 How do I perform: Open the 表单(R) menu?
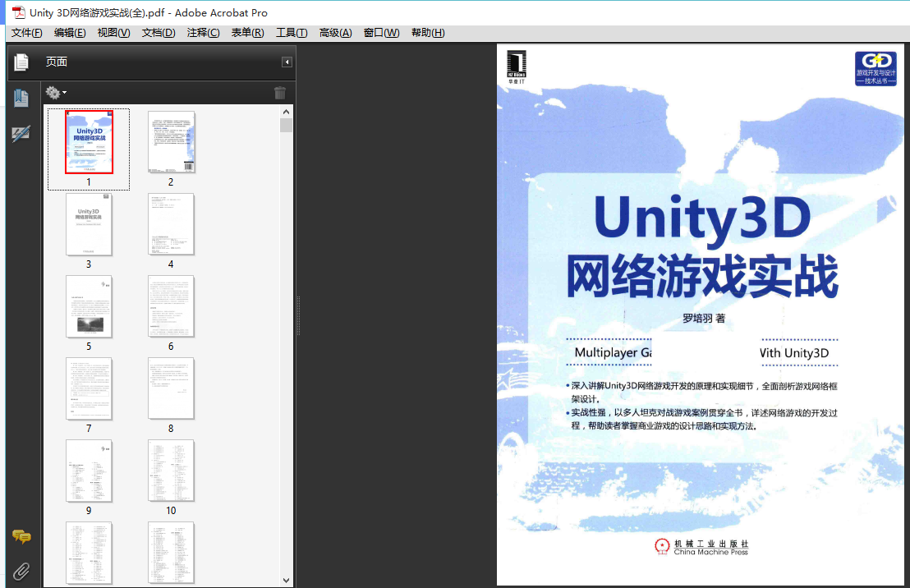point(248,33)
